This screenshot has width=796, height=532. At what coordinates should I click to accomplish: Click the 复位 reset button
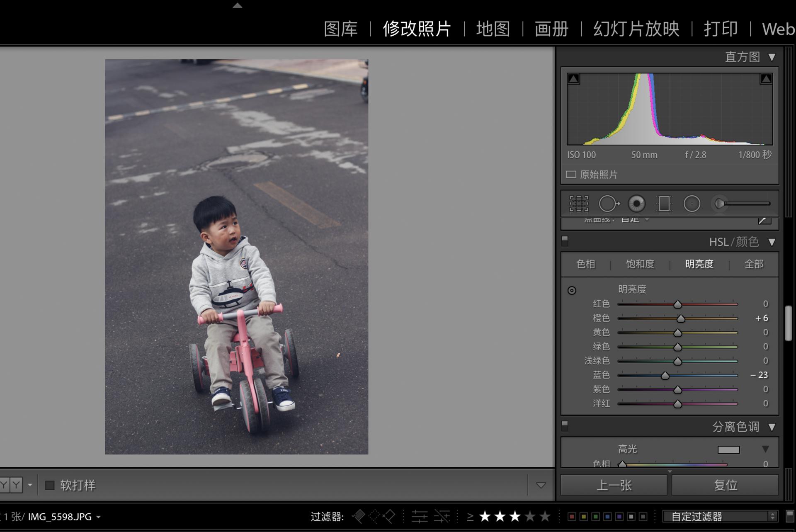[x=725, y=485]
